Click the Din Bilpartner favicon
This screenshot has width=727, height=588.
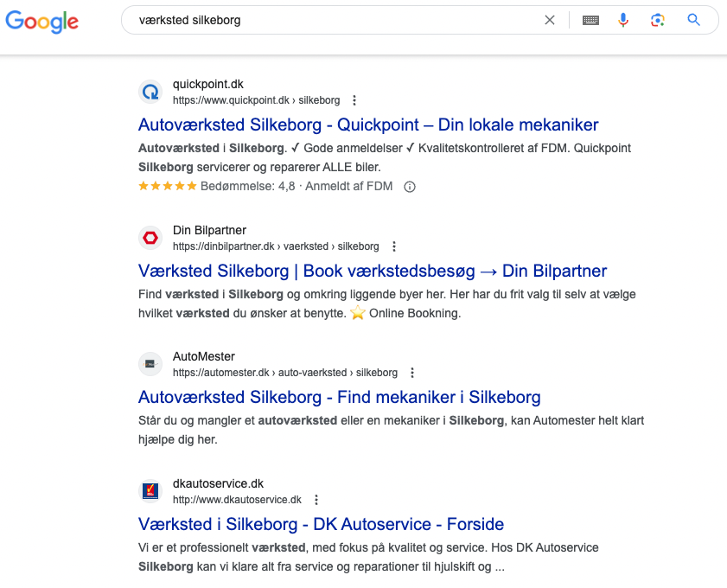150,238
